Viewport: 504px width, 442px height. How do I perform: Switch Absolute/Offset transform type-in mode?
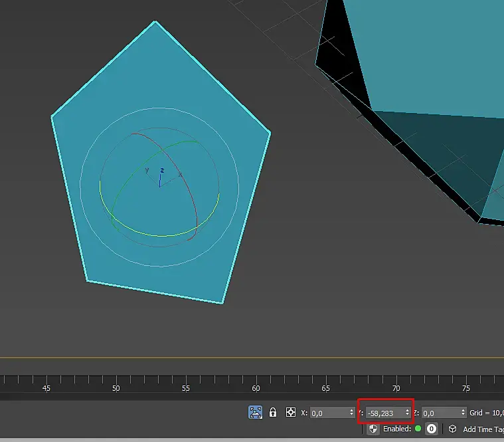click(290, 413)
